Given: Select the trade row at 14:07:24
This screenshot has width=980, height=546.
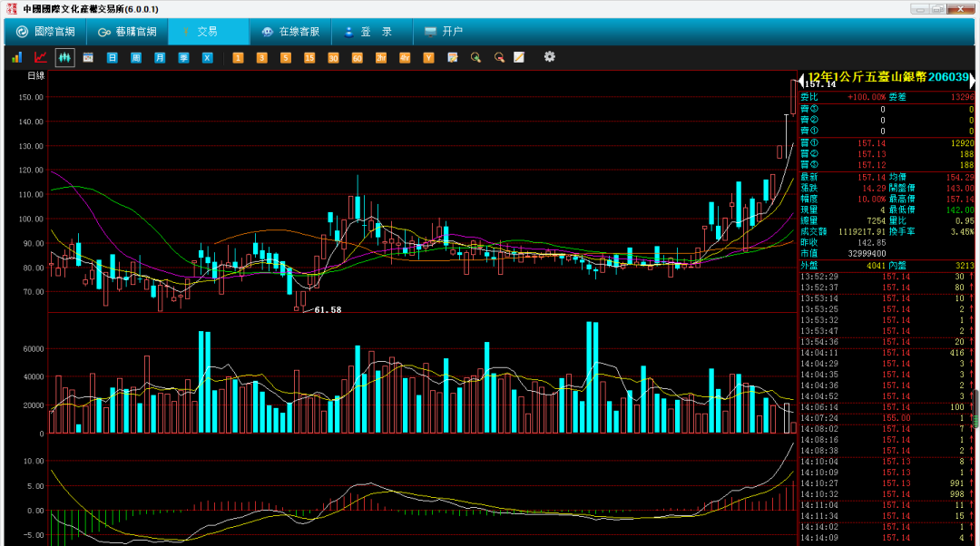Looking at the screenshot, I should (x=887, y=418).
